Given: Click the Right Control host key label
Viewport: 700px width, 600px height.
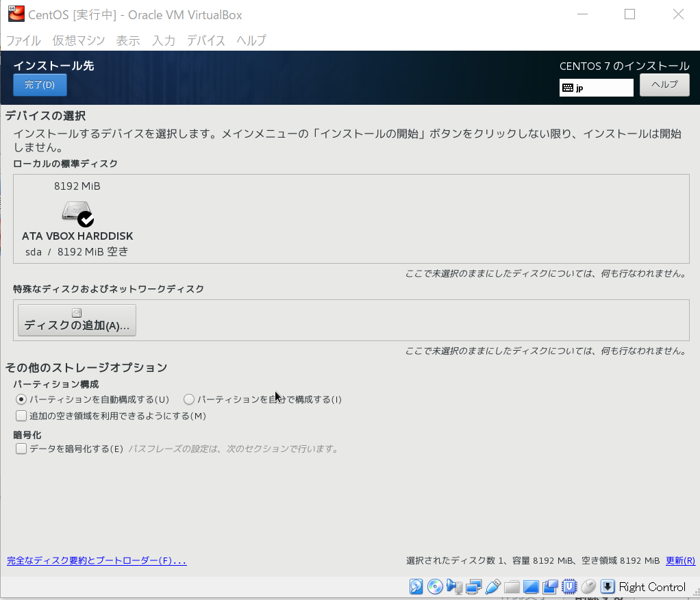Looking at the screenshot, I should [652, 586].
